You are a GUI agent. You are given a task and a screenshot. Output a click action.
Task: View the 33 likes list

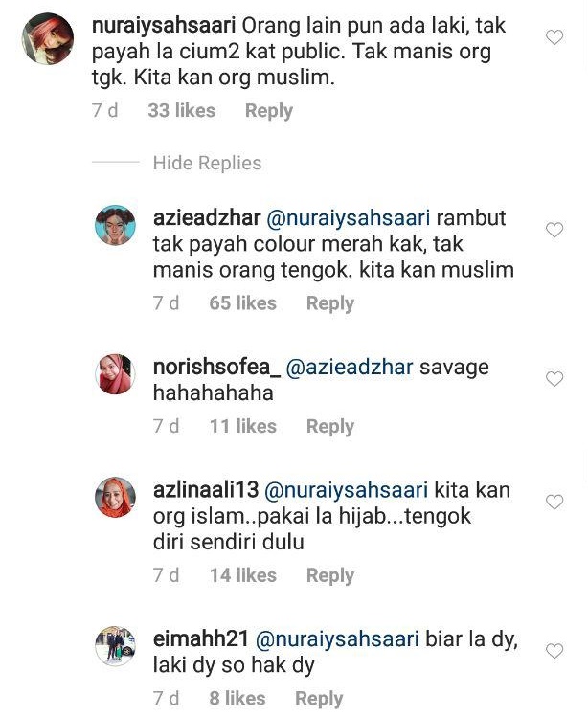tap(181, 111)
